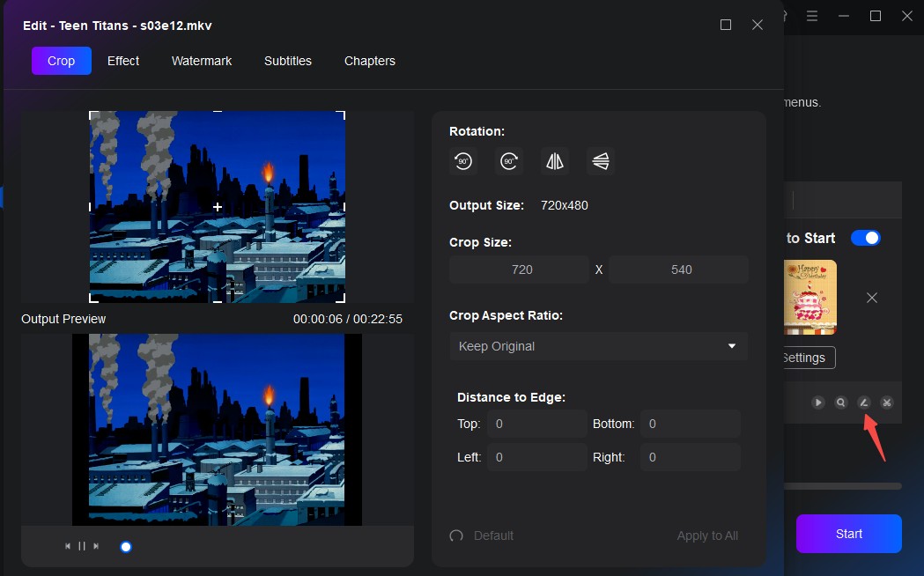The width and height of the screenshot is (924, 576).
Task: Click the play preview icon next to the thumbnail
Action: click(x=817, y=402)
